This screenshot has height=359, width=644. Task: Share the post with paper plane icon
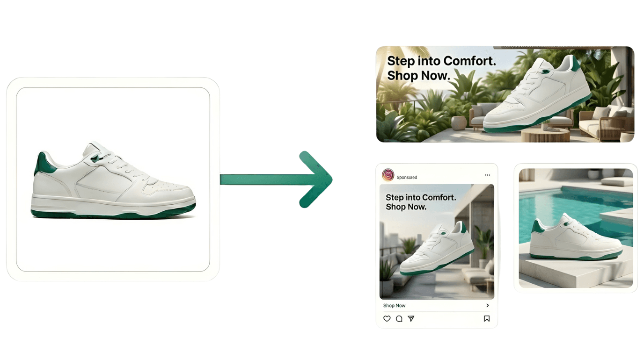click(411, 319)
